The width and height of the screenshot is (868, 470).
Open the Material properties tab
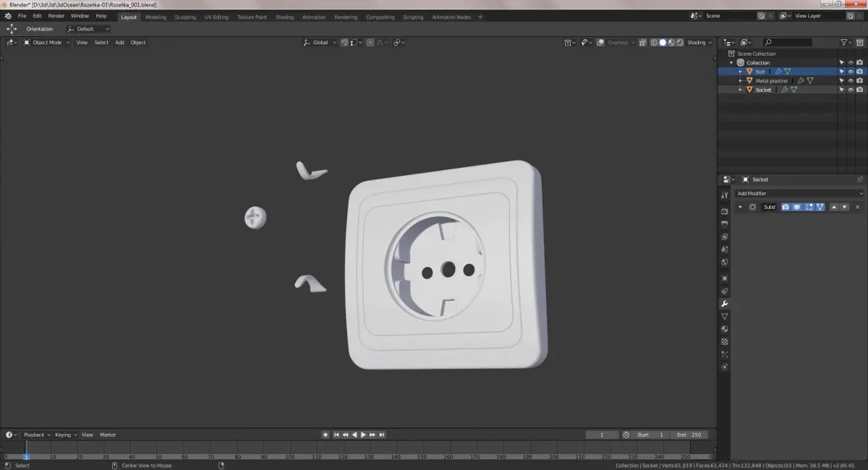pyautogui.click(x=724, y=329)
